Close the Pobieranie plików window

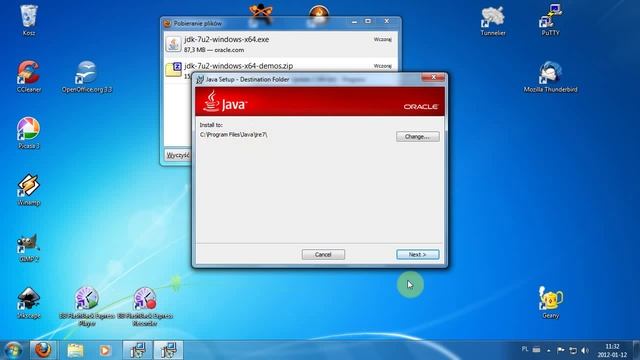(x=387, y=21)
